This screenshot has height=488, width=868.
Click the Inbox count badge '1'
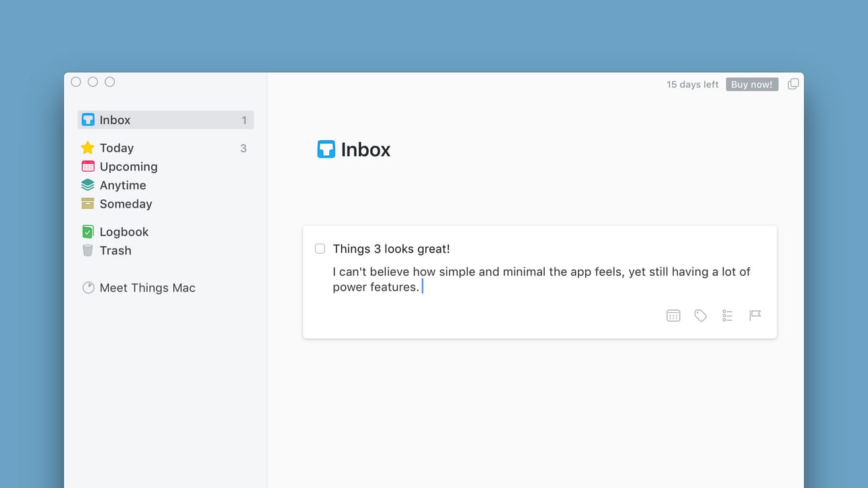[244, 121]
